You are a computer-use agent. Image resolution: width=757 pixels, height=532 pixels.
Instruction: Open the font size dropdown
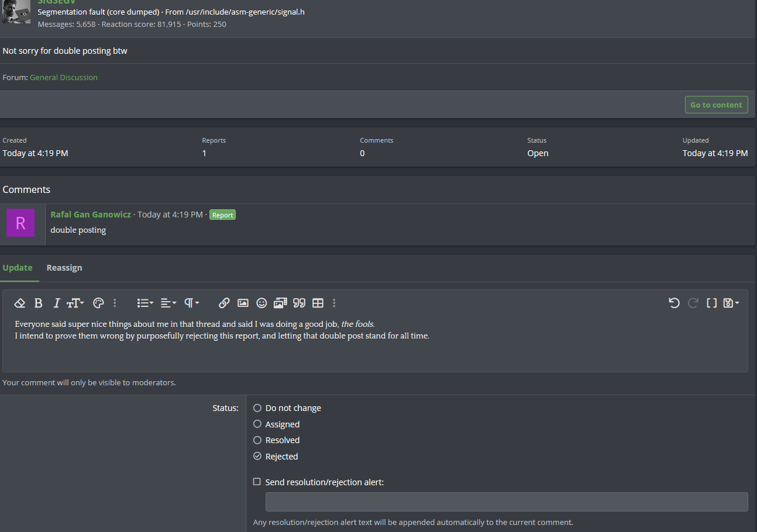click(x=75, y=303)
